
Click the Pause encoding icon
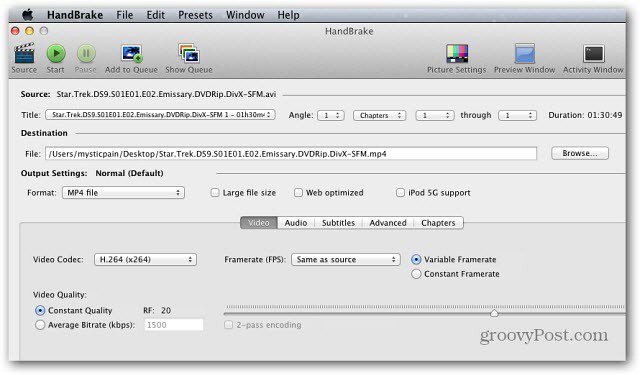pos(86,53)
